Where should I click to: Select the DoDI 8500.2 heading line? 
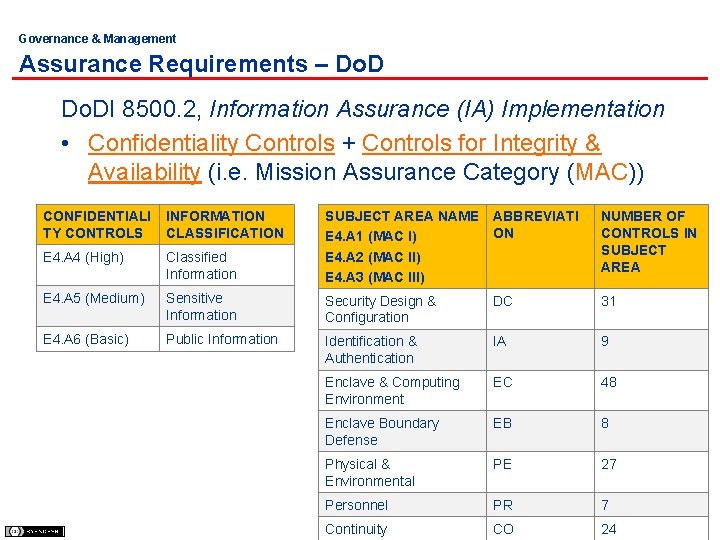pyautogui.click(x=363, y=109)
